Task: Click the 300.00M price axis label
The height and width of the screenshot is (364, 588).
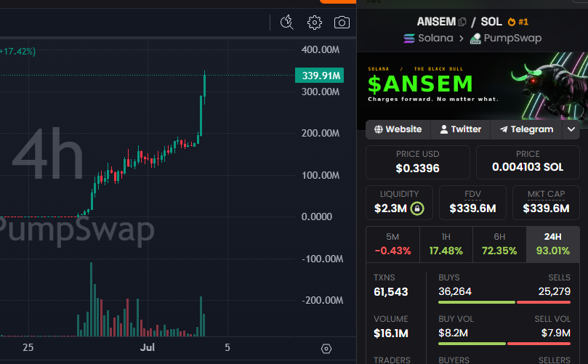Action: pyautogui.click(x=321, y=92)
